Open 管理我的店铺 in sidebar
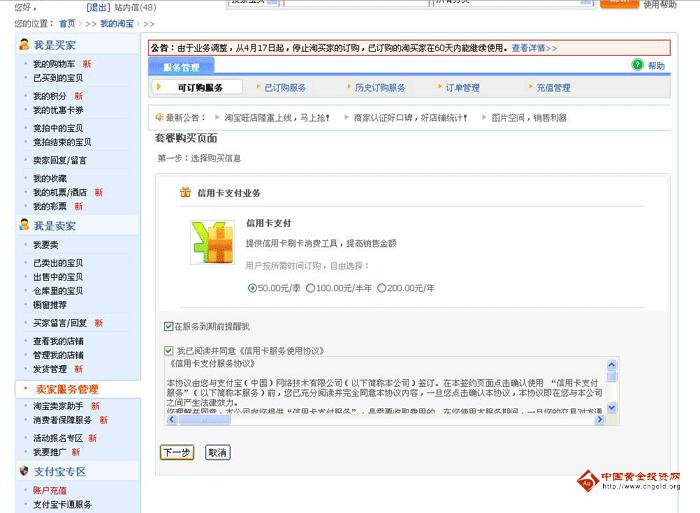700x513 pixels. (x=58, y=355)
